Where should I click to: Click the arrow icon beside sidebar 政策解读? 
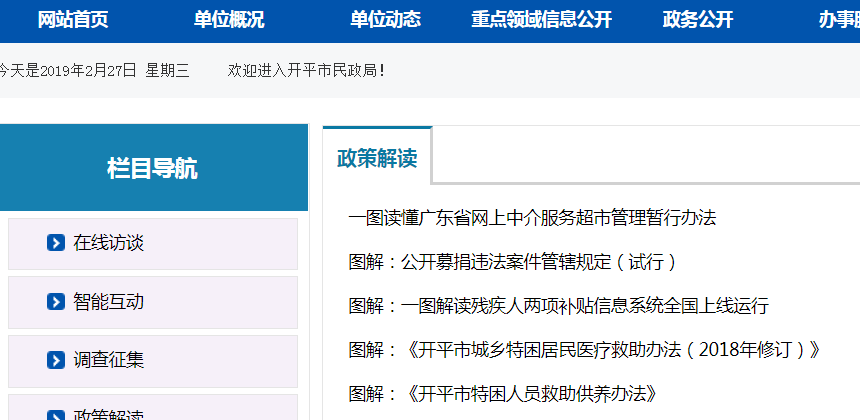click(56, 415)
